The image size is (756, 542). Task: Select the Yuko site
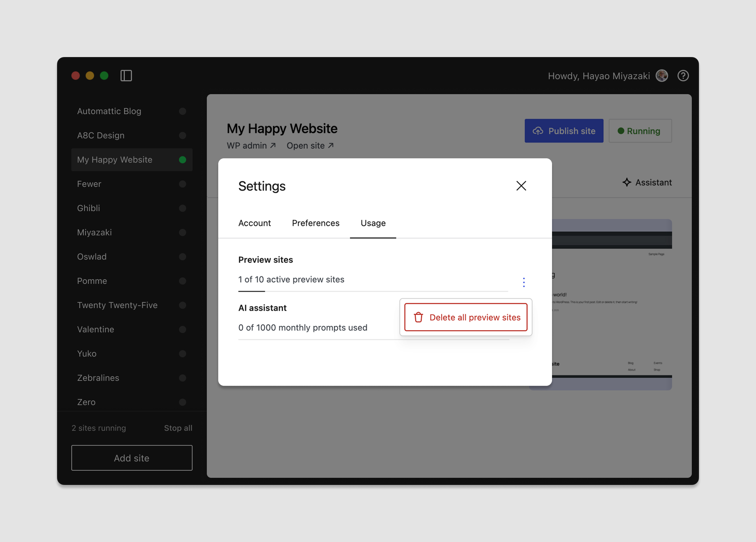(x=132, y=354)
